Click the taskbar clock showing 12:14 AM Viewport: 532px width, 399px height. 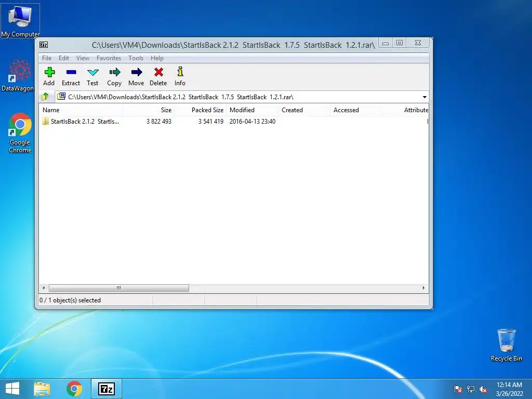pos(509,389)
